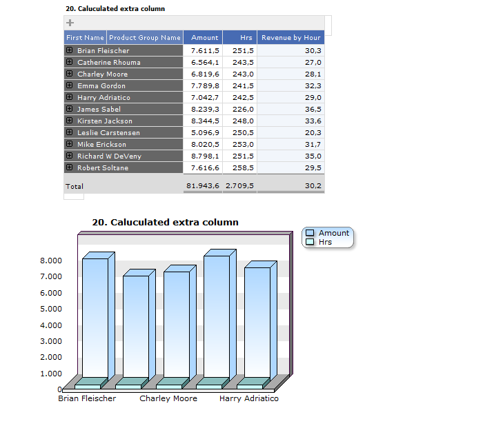Expand the Richard W DeVeny row
483x448 pixels.
pos(69,156)
